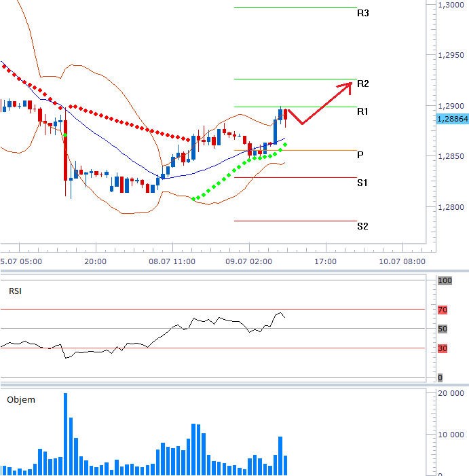Click the 1,2850 price axis label
469x476 pixels.
coord(451,156)
